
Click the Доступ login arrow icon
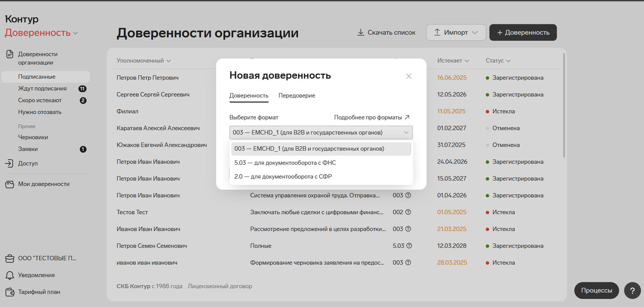pyautogui.click(x=9, y=163)
